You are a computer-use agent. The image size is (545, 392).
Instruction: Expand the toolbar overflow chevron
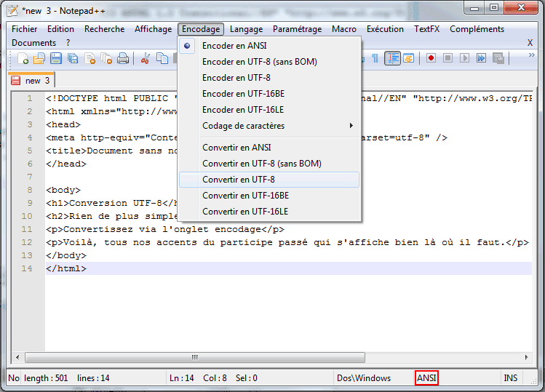pos(531,55)
